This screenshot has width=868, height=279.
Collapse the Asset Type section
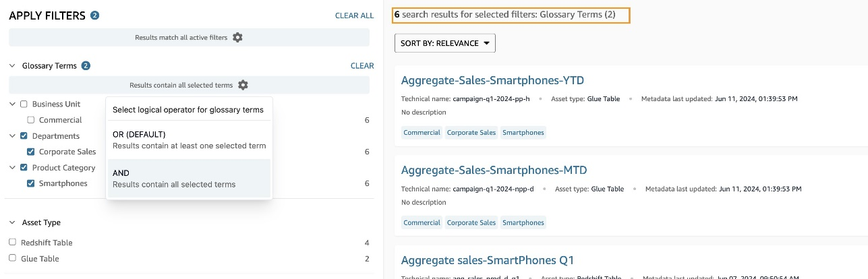(x=12, y=222)
